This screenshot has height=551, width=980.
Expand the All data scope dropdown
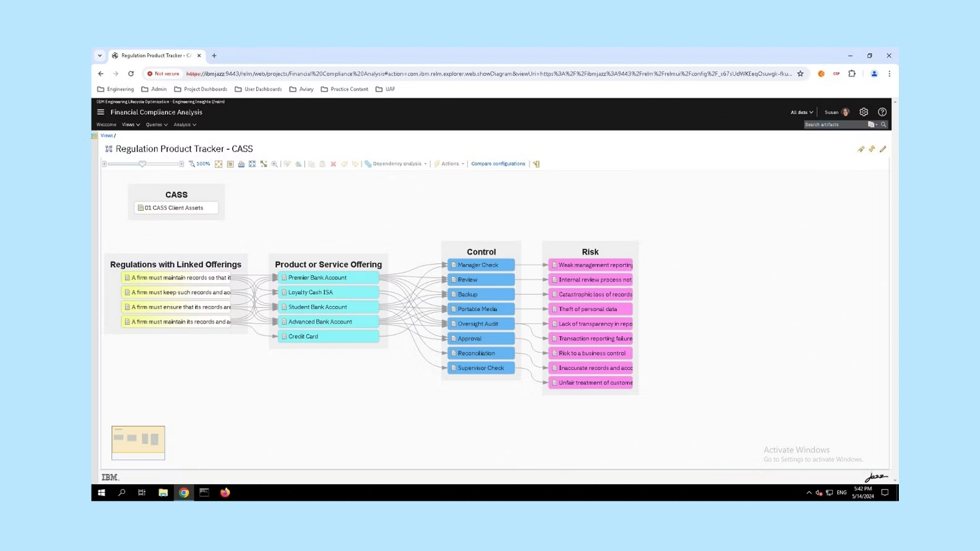pyautogui.click(x=801, y=112)
